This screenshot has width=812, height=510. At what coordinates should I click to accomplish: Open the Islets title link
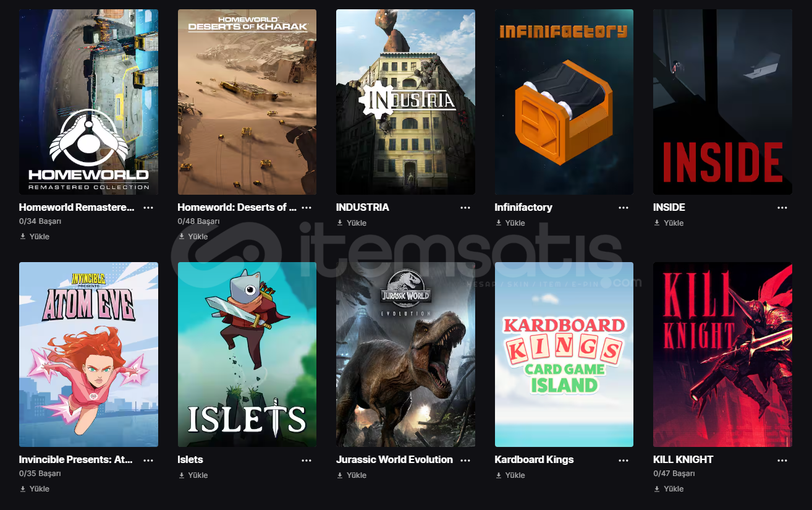click(x=190, y=460)
